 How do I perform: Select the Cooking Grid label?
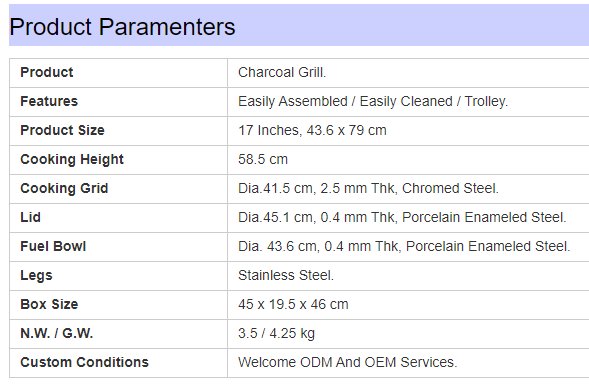point(64,188)
